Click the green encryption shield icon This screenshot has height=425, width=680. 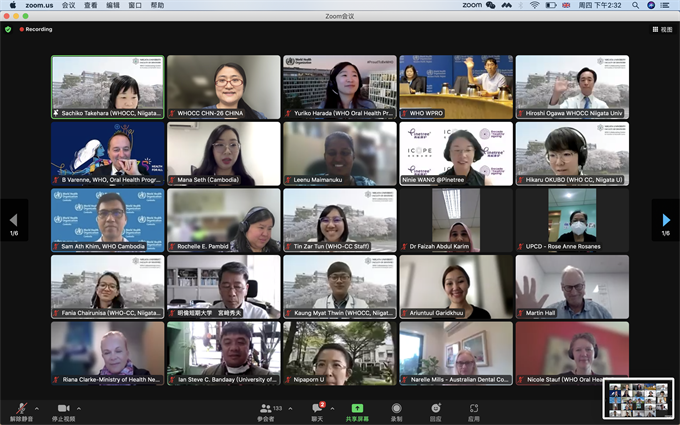point(8,29)
